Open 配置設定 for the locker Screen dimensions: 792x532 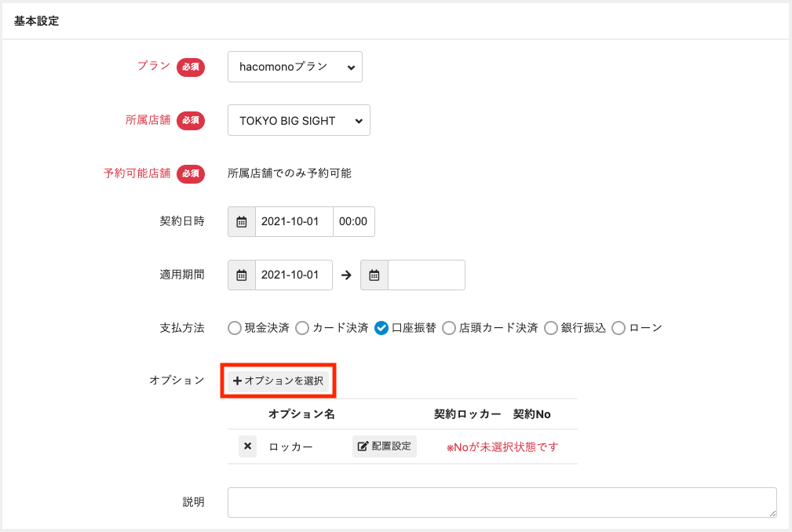click(x=385, y=446)
